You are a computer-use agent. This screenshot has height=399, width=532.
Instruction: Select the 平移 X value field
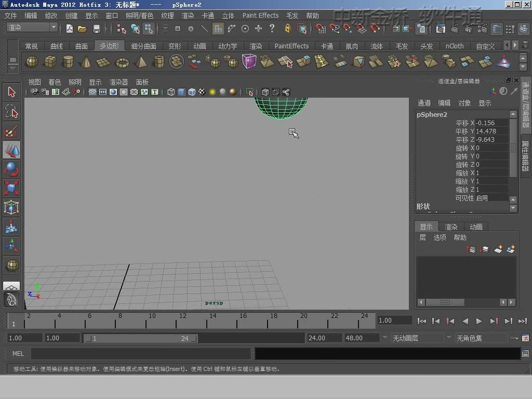click(491, 123)
